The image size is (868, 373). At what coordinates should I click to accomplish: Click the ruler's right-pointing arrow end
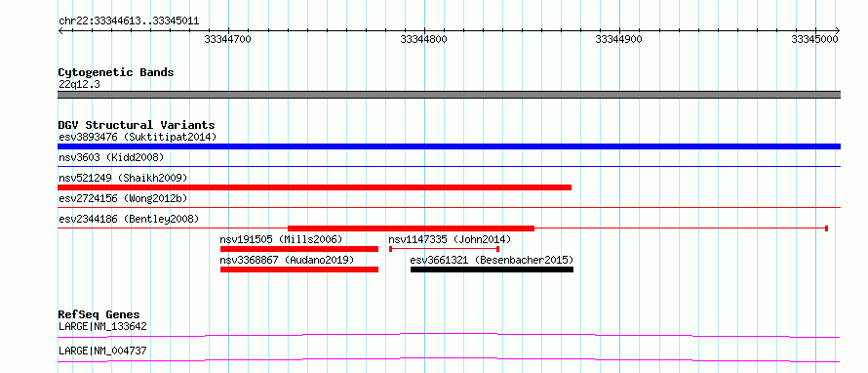838,30
